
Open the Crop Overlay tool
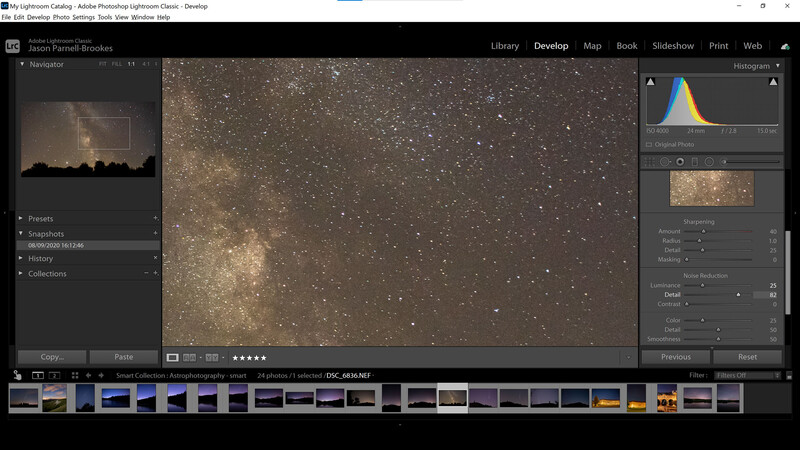pos(649,162)
